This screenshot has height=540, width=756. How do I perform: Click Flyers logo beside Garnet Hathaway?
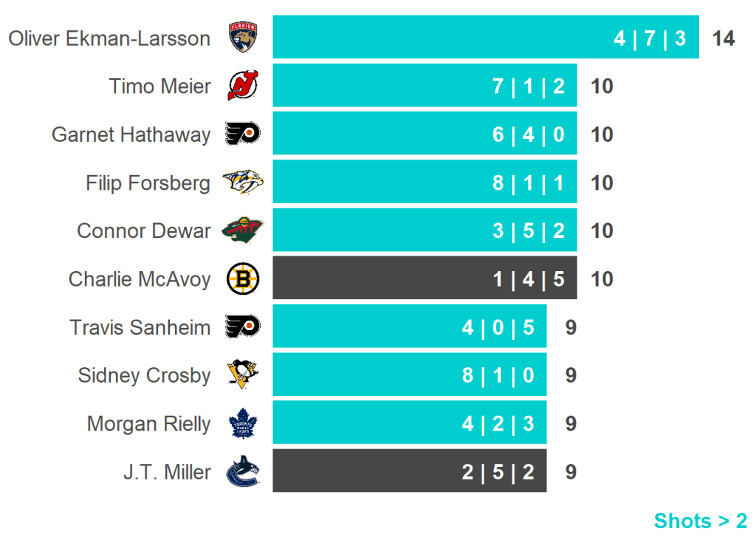242,134
